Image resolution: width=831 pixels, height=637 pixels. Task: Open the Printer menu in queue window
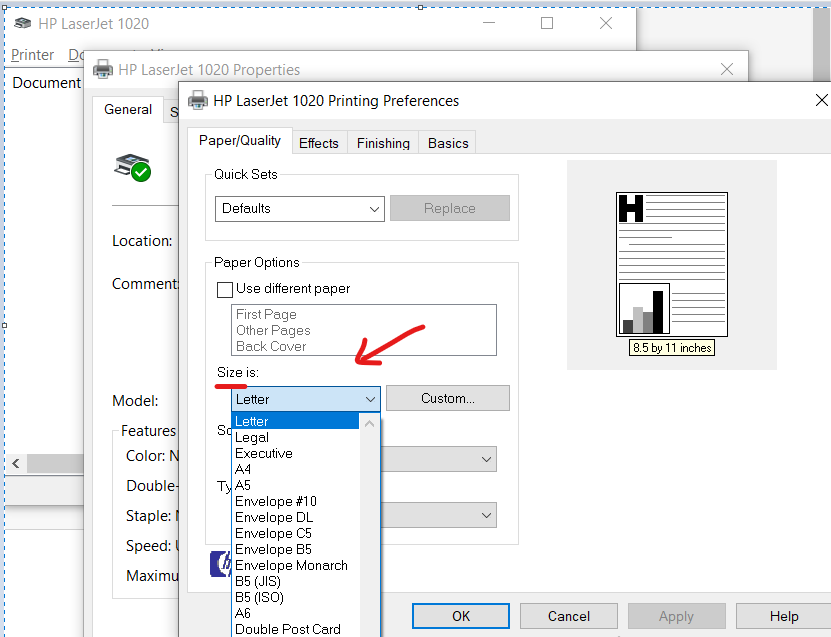32,55
